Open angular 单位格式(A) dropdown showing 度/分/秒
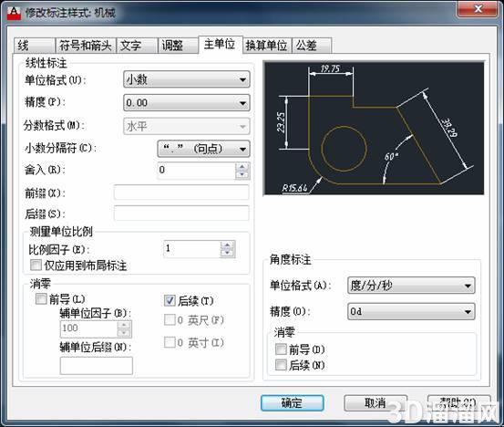Screen dimensions: 504x427 pos(411,286)
